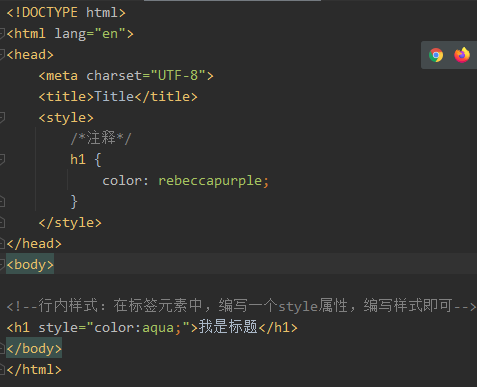The width and height of the screenshot is (477, 387).
Task: Place cursor on DOCTYPE html line
Action: coord(66,13)
